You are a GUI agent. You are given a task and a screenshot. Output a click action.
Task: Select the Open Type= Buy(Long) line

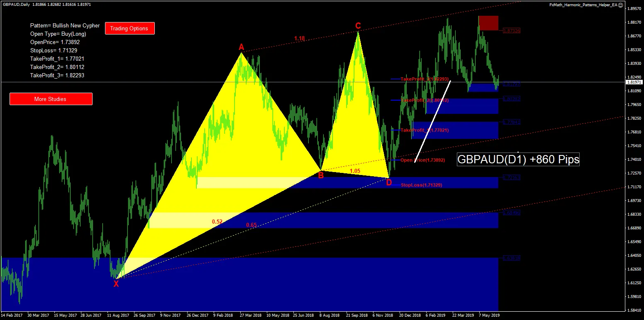[58, 34]
